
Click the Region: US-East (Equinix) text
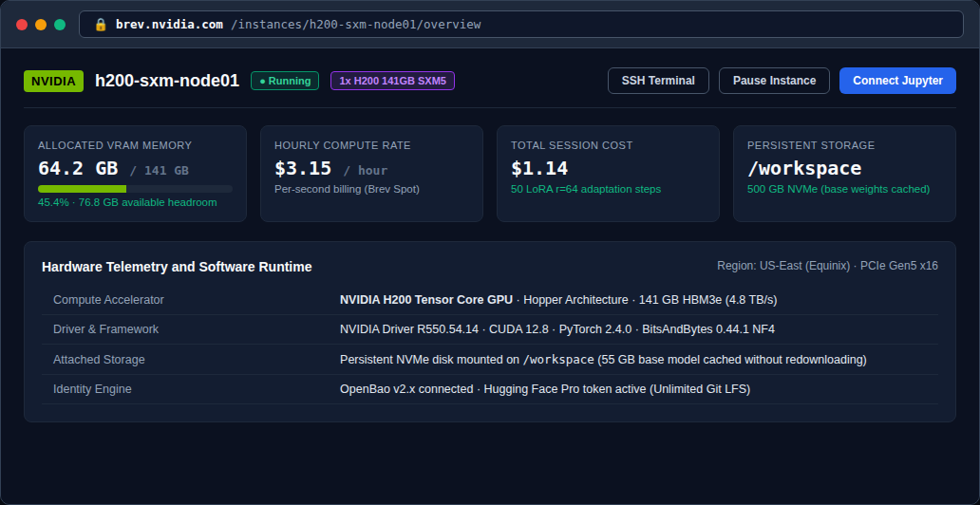click(x=785, y=266)
